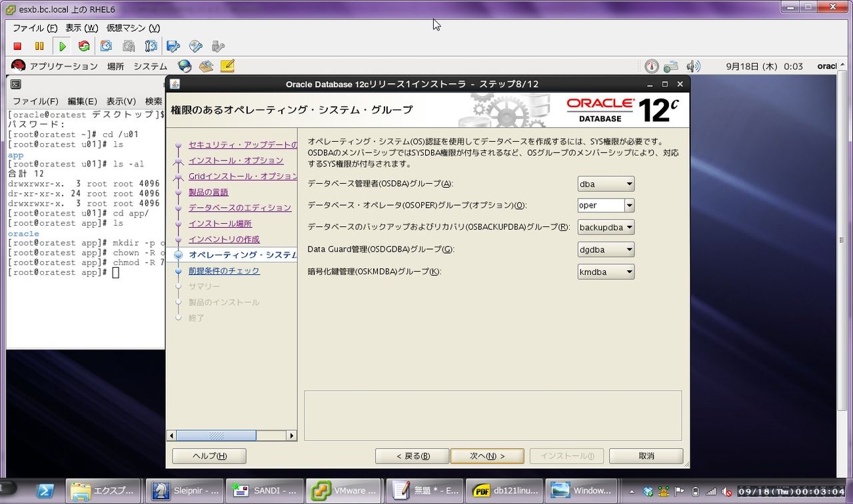
Task: Click the left arrow of step list scrollbar
Action: (171, 435)
